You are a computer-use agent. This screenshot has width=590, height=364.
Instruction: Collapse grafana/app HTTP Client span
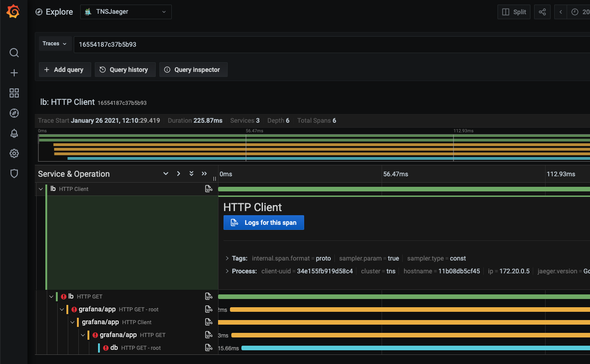(x=72, y=322)
